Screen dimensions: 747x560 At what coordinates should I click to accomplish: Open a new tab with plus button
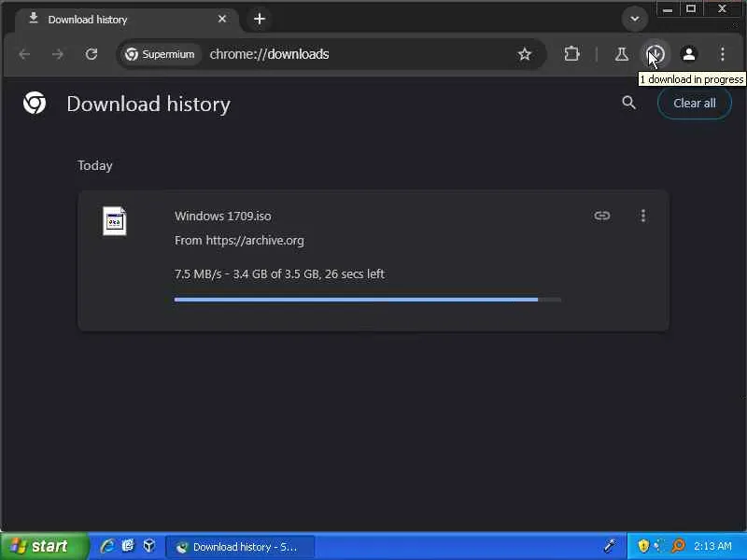(x=260, y=19)
